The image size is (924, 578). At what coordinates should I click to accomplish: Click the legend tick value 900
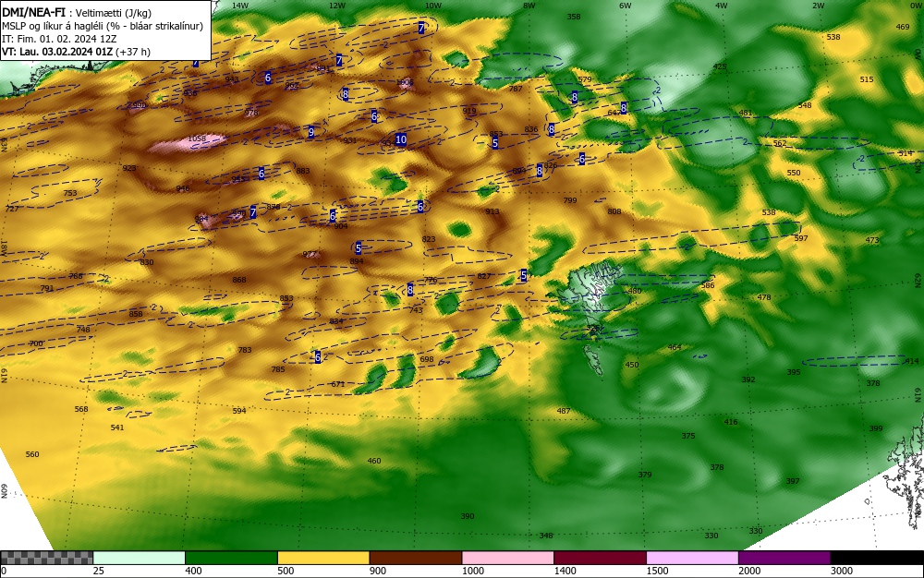click(x=378, y=571)
